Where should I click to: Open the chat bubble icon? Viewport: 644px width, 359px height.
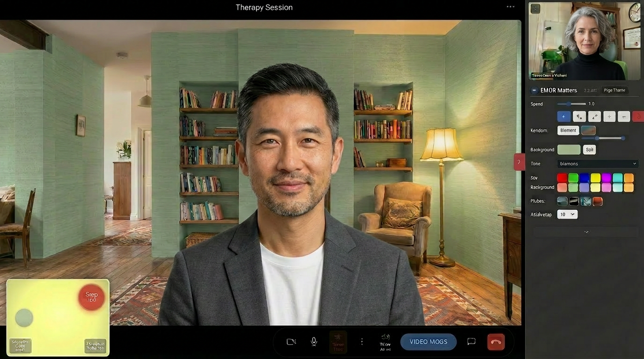[471, 342]
